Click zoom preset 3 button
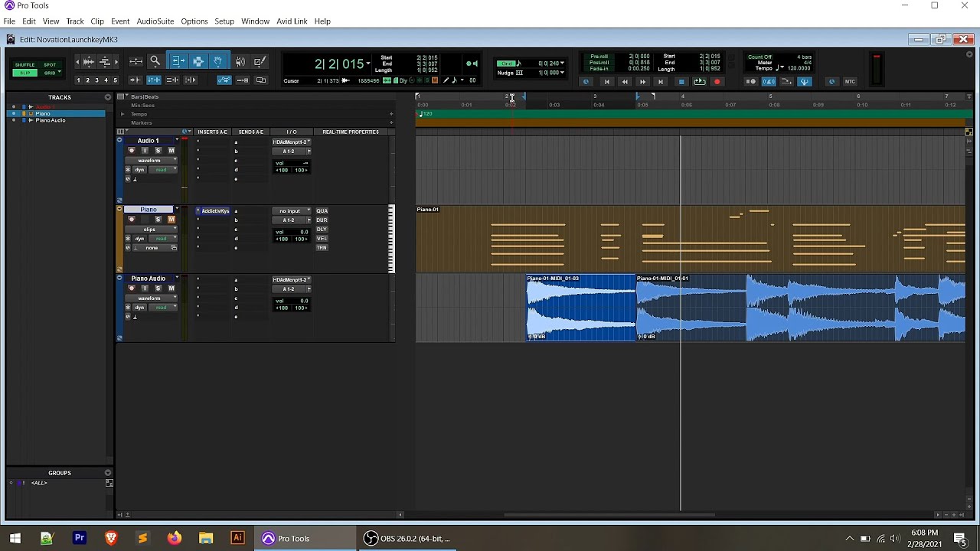The height and width of the screenshot is (551, 980). 96,80
